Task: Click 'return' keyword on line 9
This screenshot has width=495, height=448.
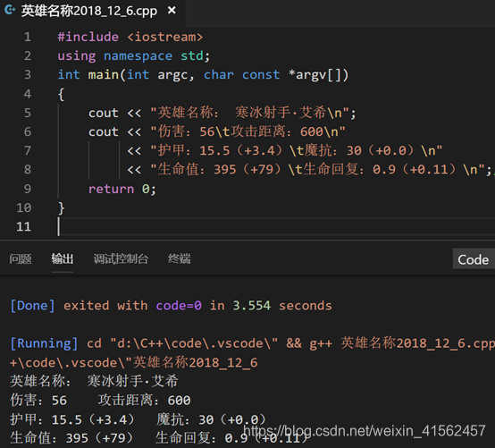Action: click(x=111, y=189)
